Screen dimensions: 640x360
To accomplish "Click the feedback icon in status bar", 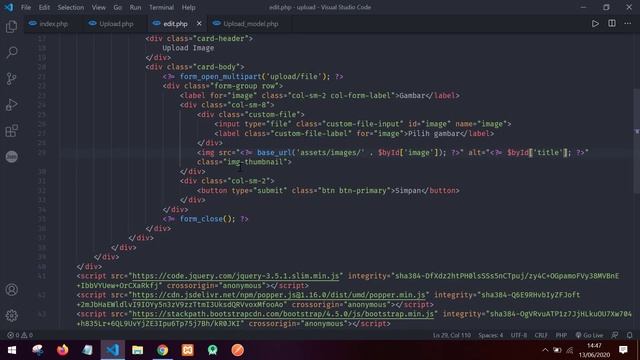I will [615, 335].
